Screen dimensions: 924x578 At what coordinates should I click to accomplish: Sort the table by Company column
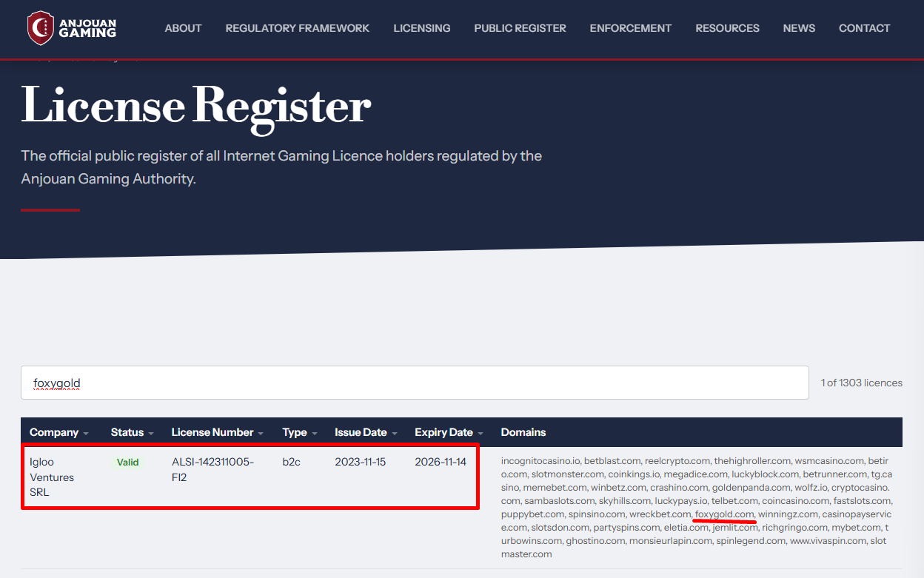(59, 432)
